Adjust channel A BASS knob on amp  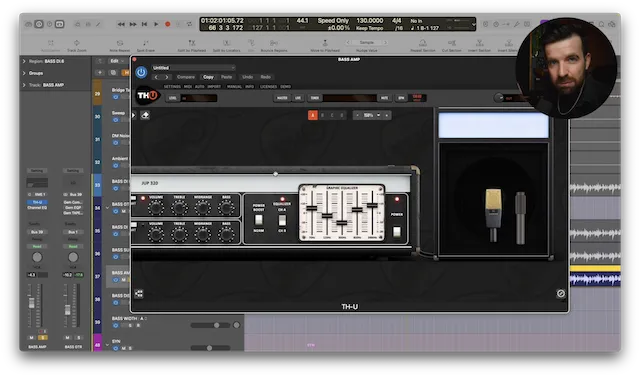(x=226, y=208)
